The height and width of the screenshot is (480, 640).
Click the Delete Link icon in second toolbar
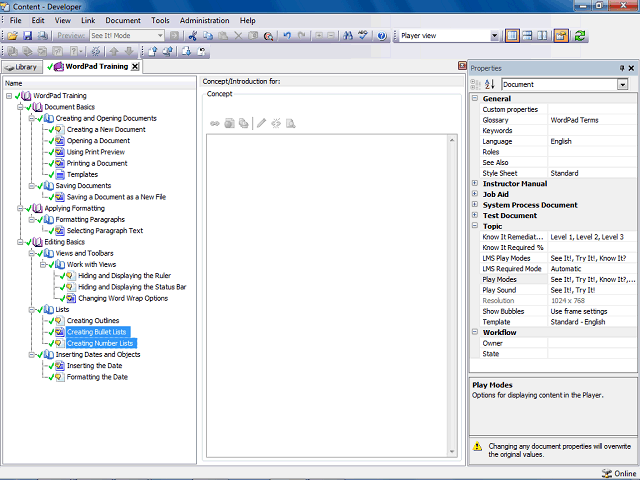96,51
